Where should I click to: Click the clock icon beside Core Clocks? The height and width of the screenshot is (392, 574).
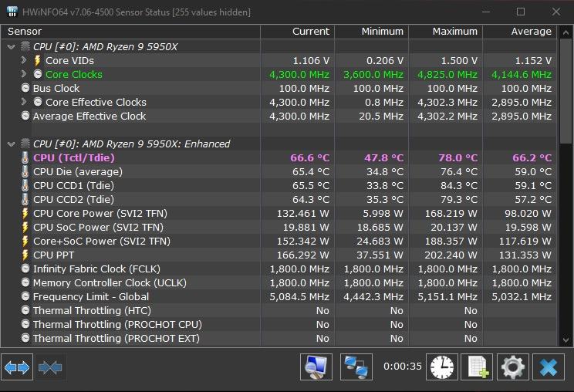tap(37, 74)
